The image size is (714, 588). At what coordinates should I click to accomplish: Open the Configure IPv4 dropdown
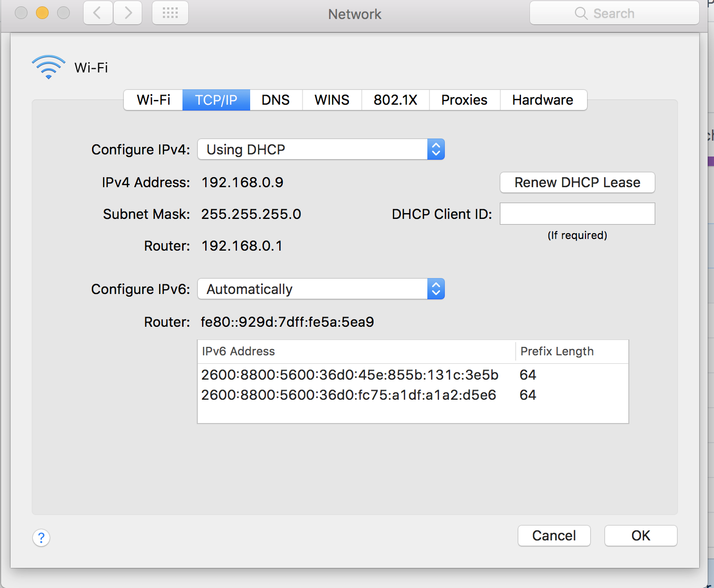[x=321, y=149]
